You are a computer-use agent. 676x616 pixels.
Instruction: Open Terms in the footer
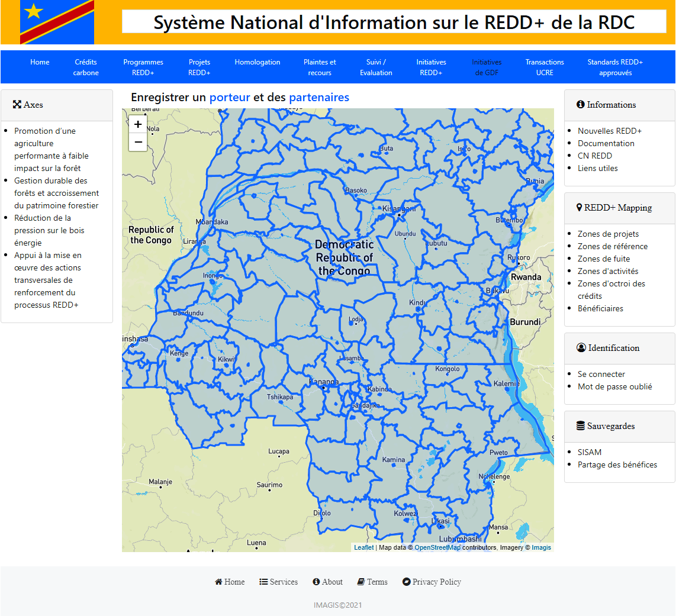click(372, 582)
